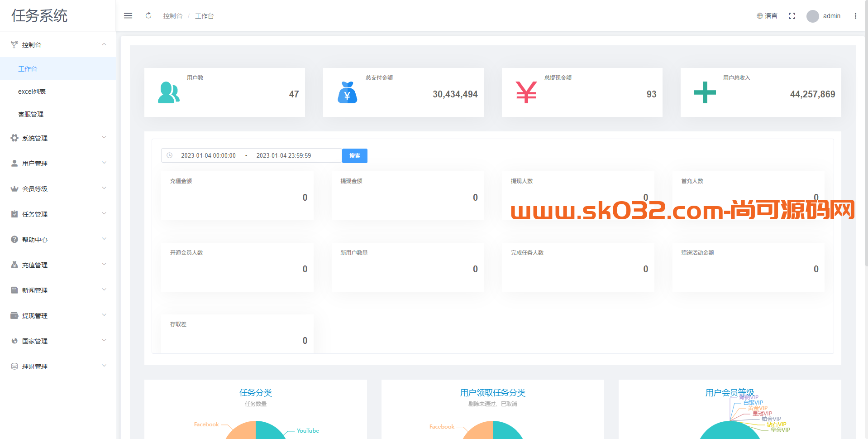Expand the 充值管理 submenu arrow
Viewport: 868px width, 439px height.
(x=104, y=264)
